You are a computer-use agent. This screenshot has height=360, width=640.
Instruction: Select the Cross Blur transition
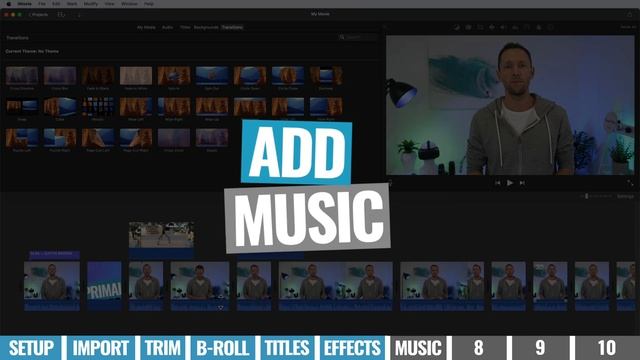click(x=60, y=76)
